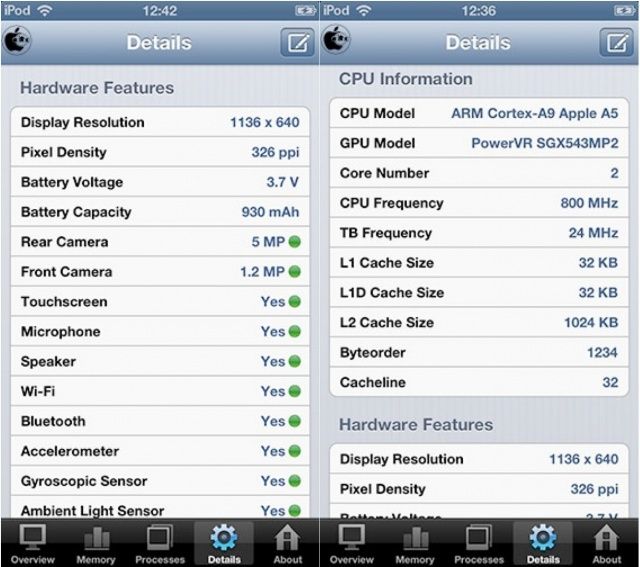Tap green status dot on Front Camera row

coord(295,271)
